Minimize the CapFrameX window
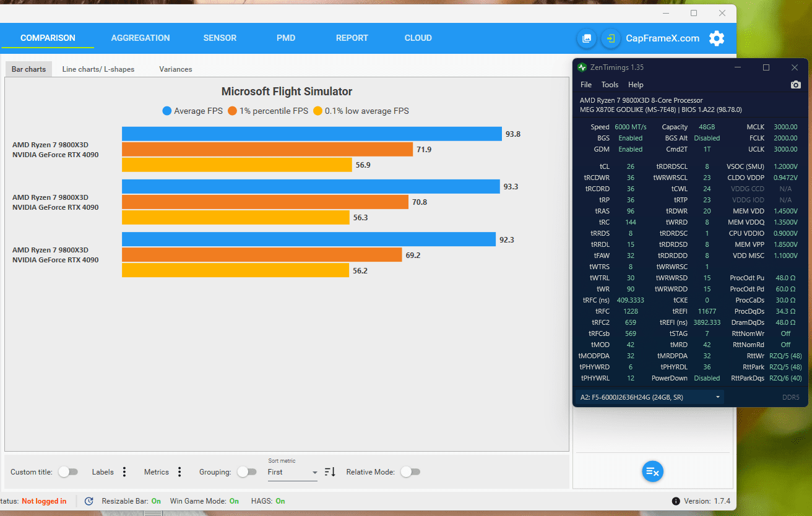Screen dimensions: 812x516 (x=665, y=13)
